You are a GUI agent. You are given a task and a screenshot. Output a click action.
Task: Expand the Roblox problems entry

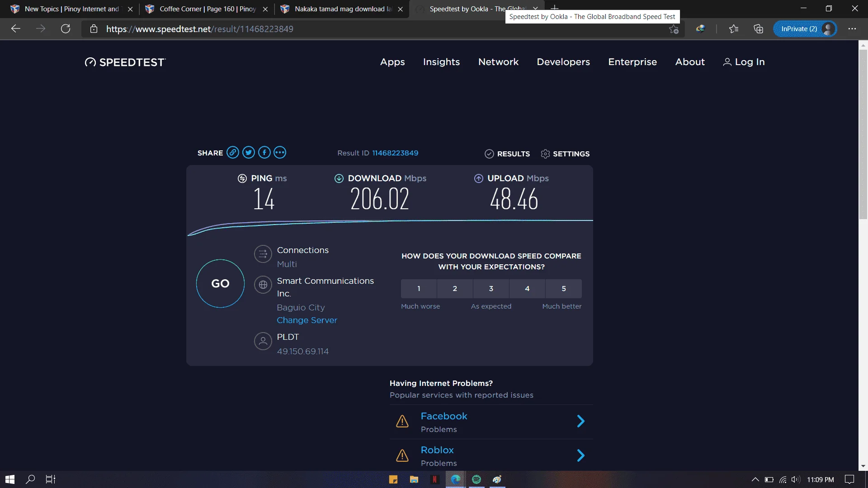pos(581,455)
